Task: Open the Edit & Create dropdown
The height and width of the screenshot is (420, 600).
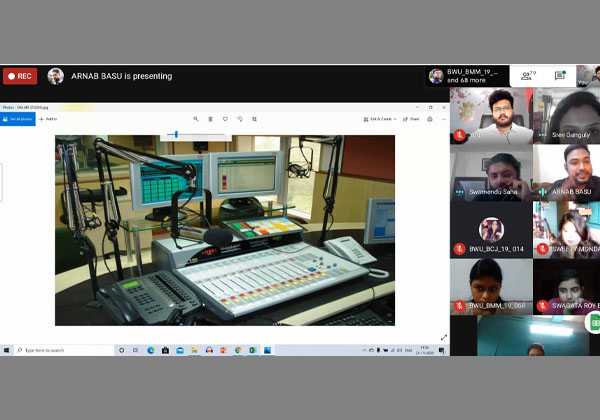Action: coord(381,119)
